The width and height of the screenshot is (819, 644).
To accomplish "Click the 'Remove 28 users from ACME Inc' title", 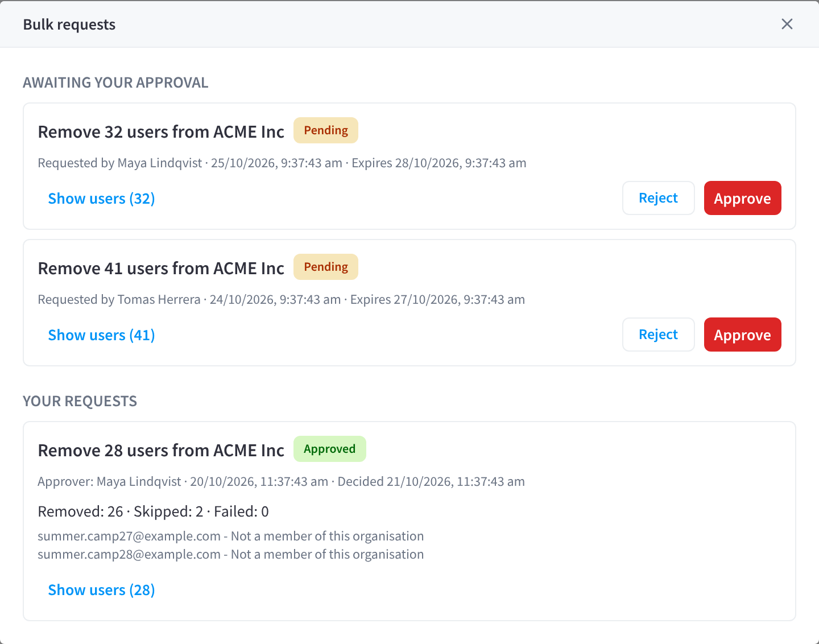I will click(x=161, y=450).
